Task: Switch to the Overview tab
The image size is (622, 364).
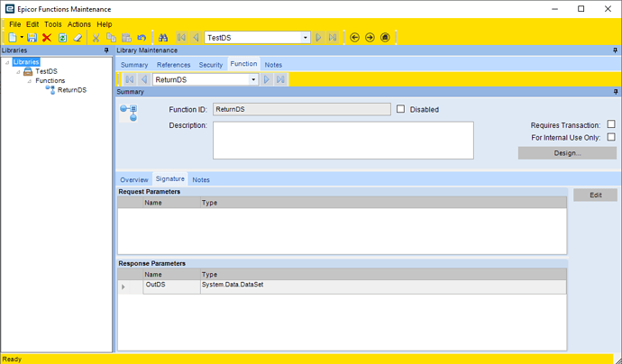Action: (x=134, y=179)
